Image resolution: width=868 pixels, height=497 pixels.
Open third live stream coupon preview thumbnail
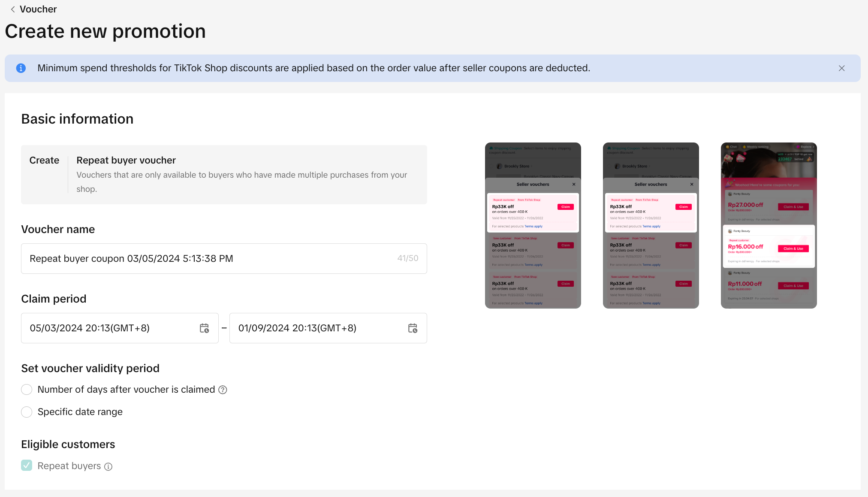(769, 225)
